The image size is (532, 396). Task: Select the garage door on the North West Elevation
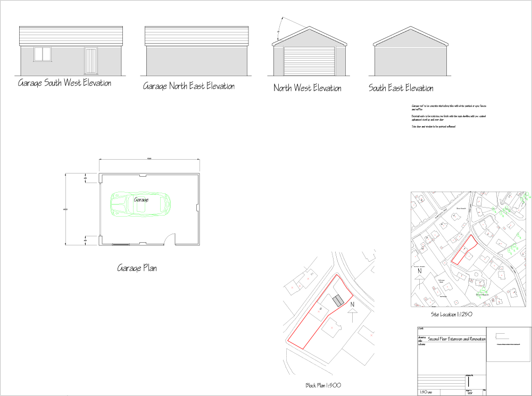pos(309,61)
